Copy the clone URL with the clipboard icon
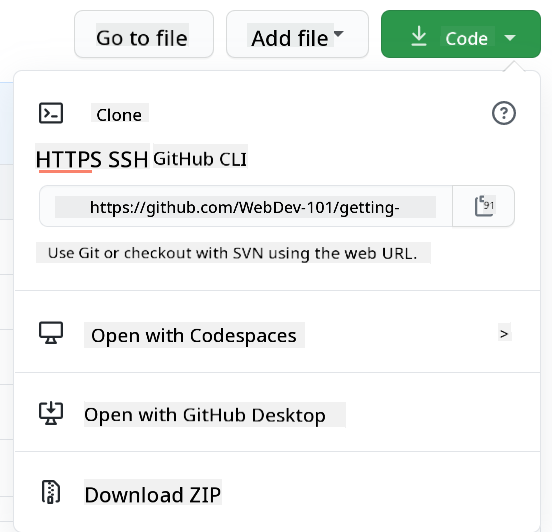Screen dimensions: 552x532 coord(484,206)
